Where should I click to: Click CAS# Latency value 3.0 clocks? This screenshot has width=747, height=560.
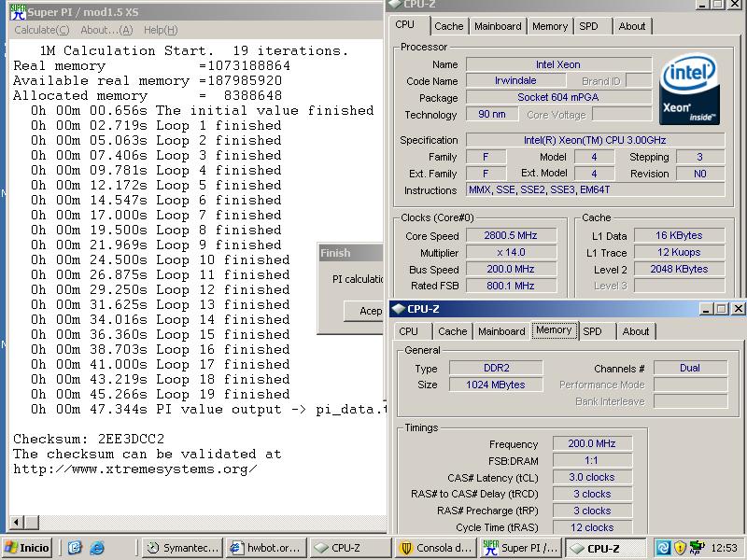592,477
